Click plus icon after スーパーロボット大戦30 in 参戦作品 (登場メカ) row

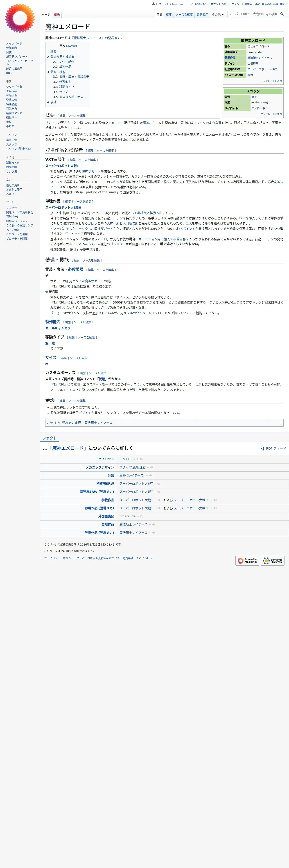pyautogui.click(x=212, y=508)
